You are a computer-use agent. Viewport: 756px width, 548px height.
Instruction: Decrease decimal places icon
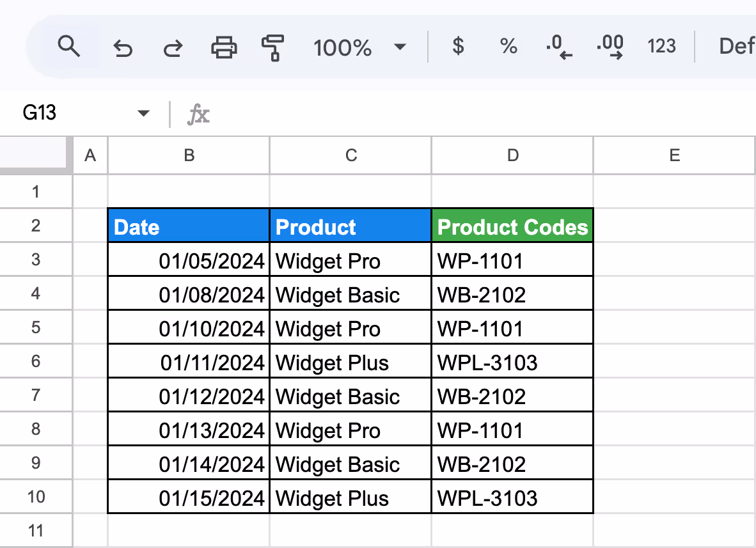click(559, 47)
